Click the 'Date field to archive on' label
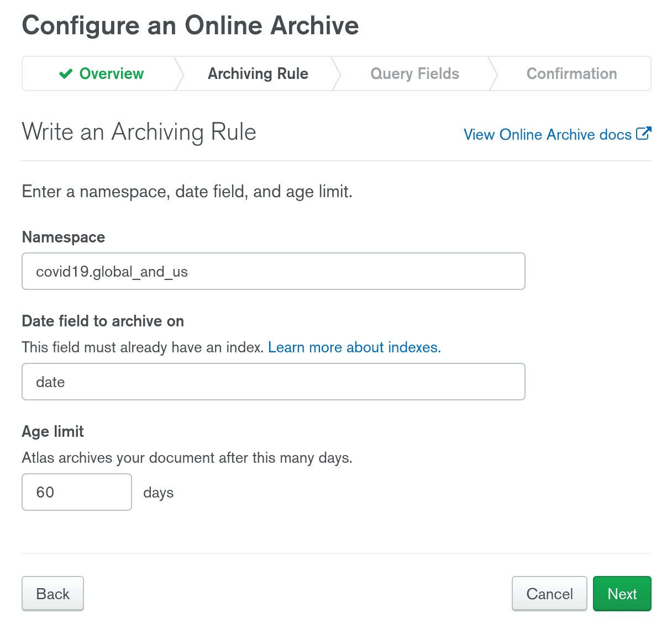The width and height of the screenshot is (672, 629). [x=103, y=321]
